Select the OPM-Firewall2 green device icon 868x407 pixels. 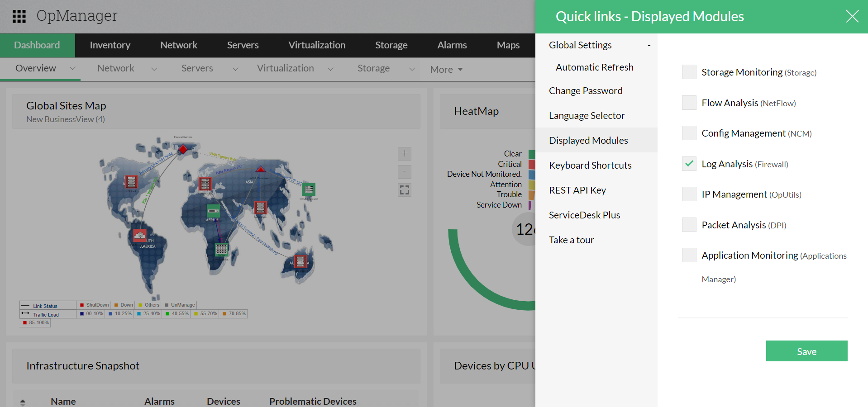coord(309,189)
